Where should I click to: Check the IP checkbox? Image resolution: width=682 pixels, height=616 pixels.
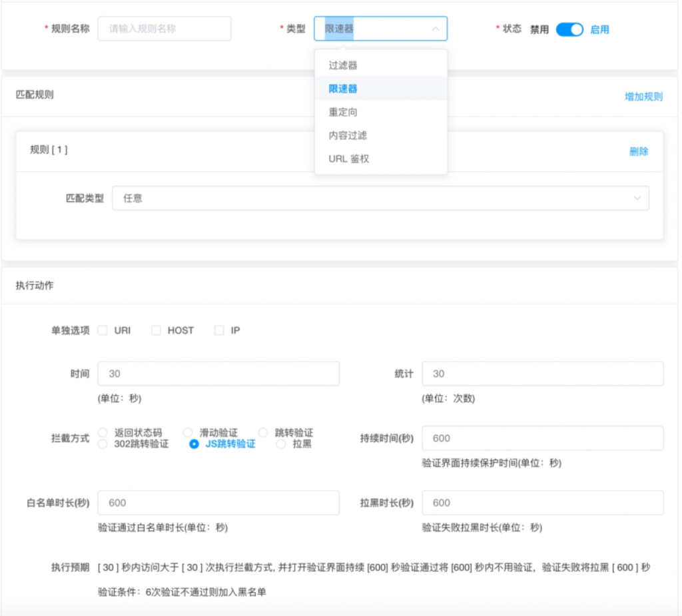219,330
